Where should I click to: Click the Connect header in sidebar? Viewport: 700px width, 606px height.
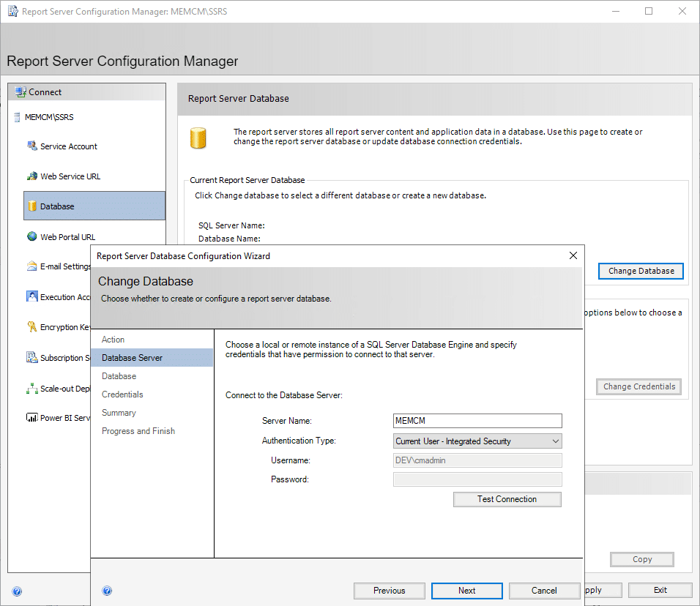pos(45,92)
